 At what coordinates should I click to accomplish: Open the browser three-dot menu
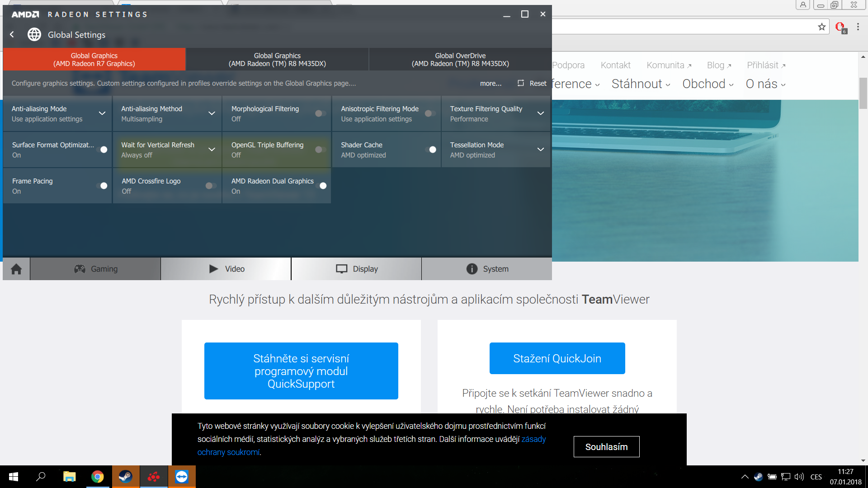pos(858,27)
